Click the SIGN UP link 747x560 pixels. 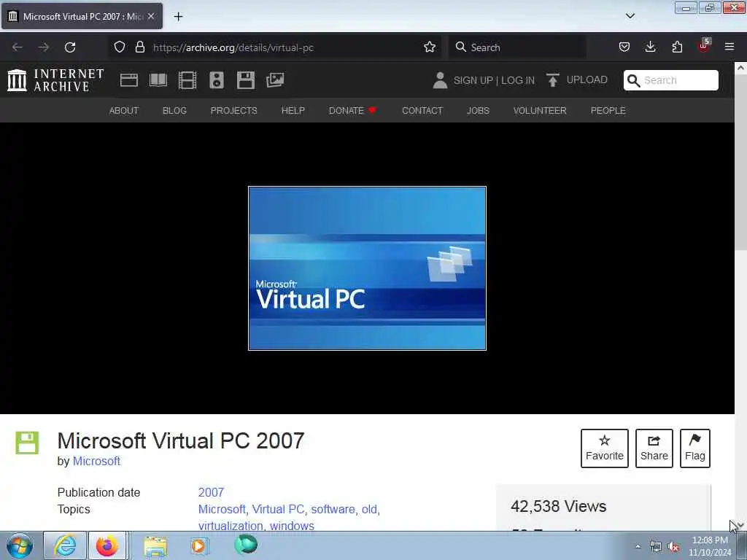pyautogui.click(x=473, y=80)
